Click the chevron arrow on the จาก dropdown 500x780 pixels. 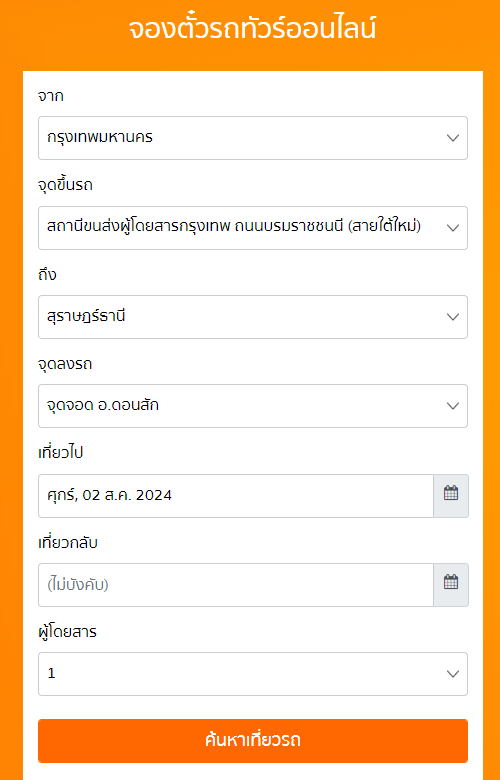pyautogui.click(x=453, y=138)
